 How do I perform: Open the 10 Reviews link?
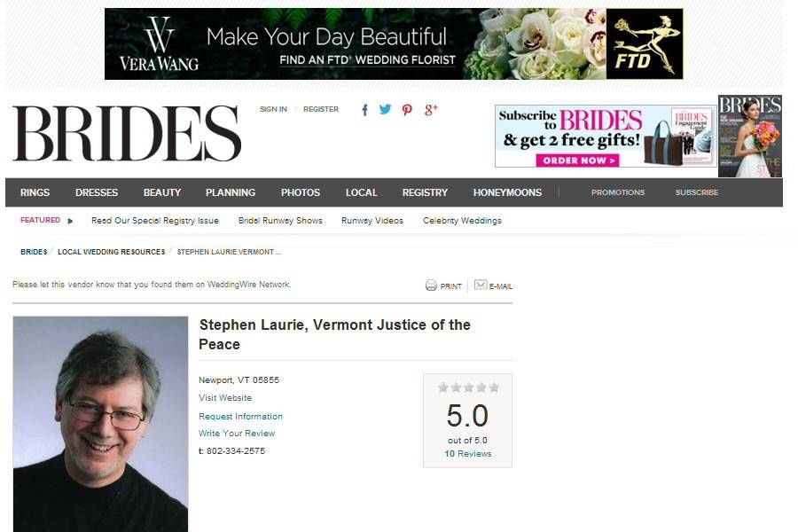click(467, 454)
